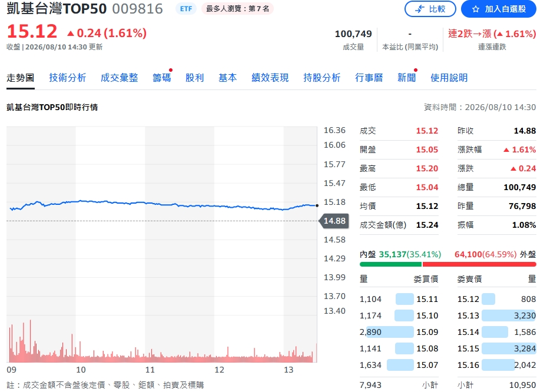Viewport: 547px width, 392px height.
Task: Open the 籌碼 tab
Action: [161, 78]
